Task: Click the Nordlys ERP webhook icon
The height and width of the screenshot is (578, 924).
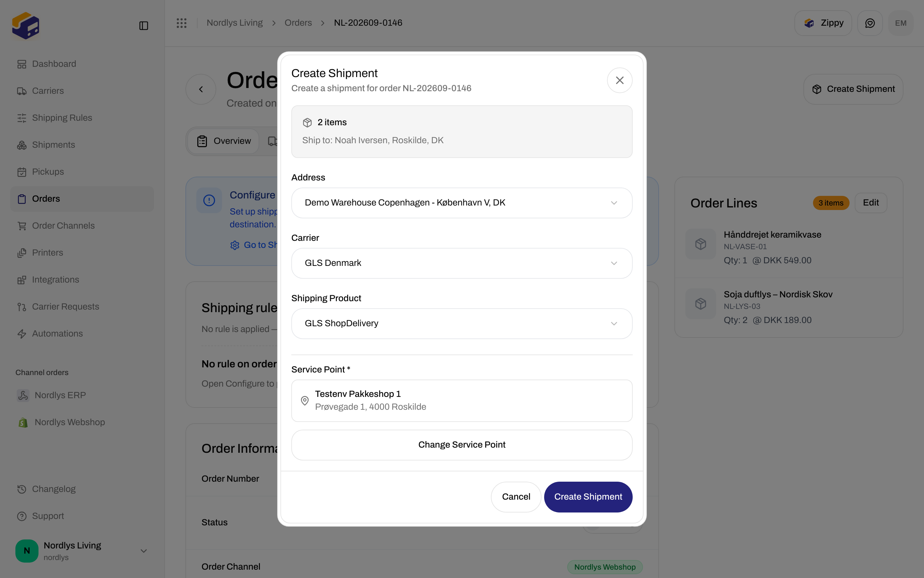Action: [x=23, y=395]
